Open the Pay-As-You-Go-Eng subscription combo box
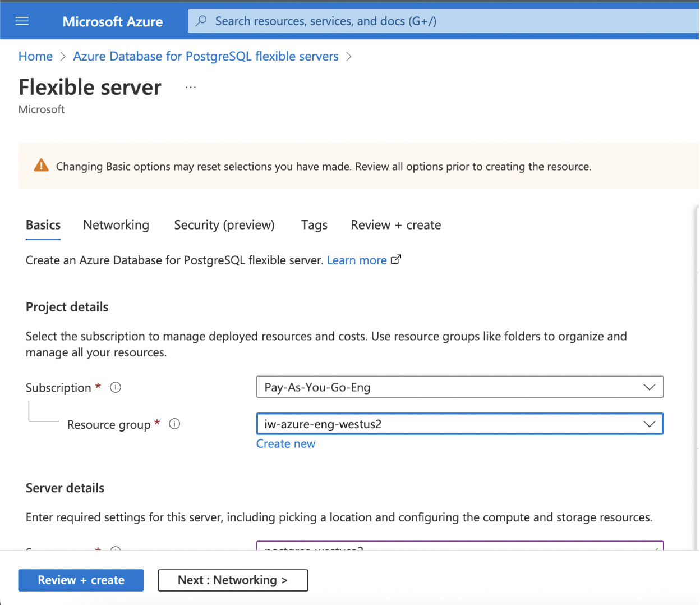This screenshot has height=605, width=700. 460,387
